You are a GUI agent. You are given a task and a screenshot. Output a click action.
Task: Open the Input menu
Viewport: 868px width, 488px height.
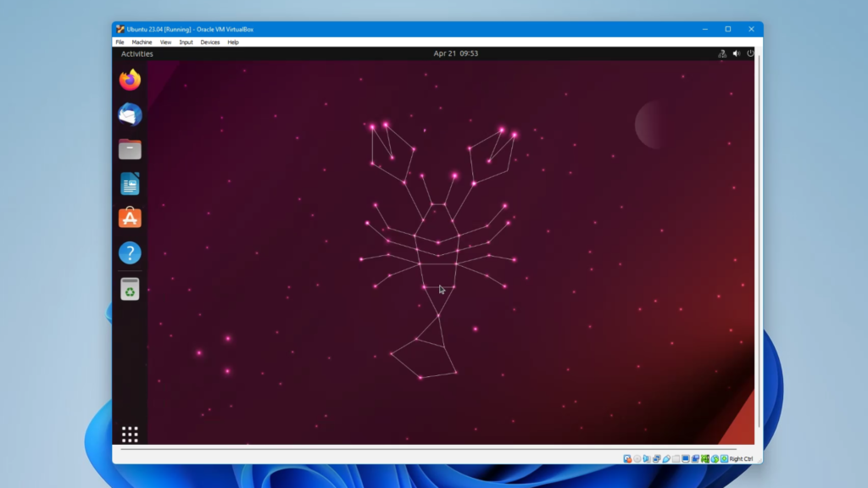[x=186, y=42]
